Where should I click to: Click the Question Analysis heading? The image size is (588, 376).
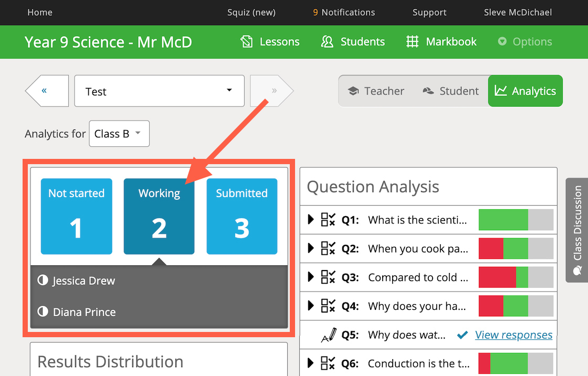[x=373, y=187]
